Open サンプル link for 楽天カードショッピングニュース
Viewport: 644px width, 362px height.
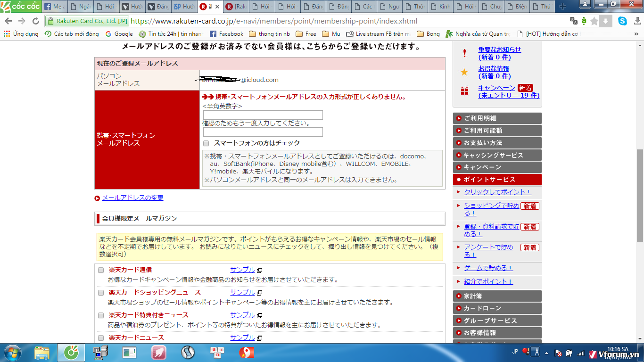pos(242,292)
